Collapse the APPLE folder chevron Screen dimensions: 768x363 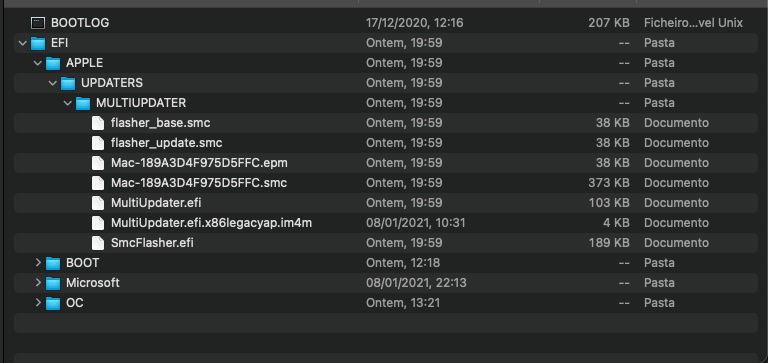38,63
